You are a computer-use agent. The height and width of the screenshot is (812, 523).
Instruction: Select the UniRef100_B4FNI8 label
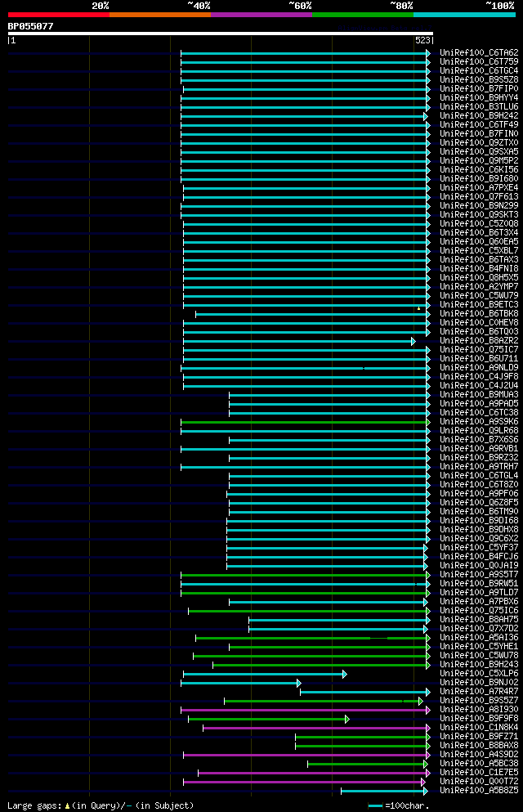tap(479, 269)
